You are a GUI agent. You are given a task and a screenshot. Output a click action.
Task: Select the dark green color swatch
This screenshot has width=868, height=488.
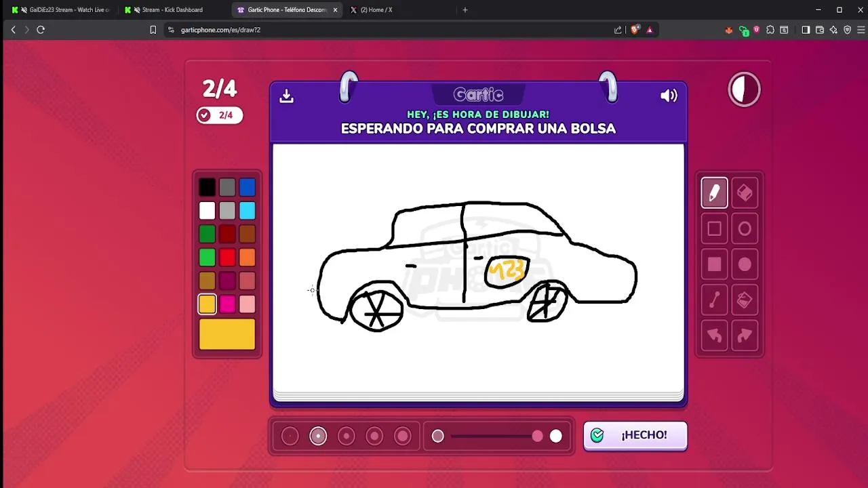point(207,234)
